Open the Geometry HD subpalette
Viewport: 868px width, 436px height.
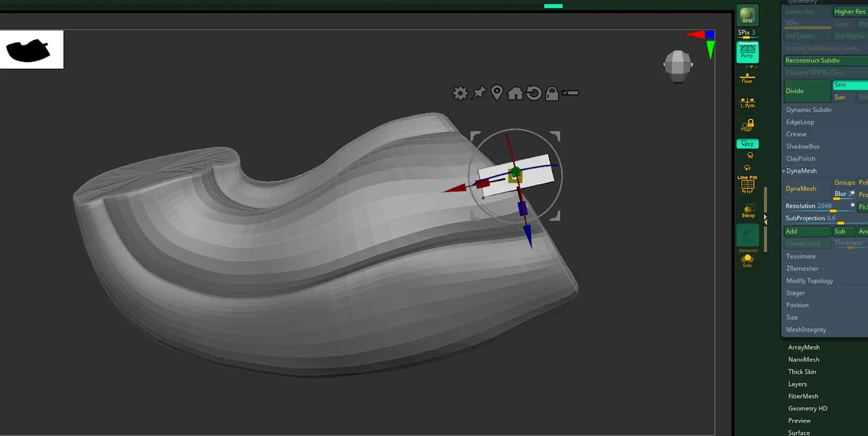(808, 409)
